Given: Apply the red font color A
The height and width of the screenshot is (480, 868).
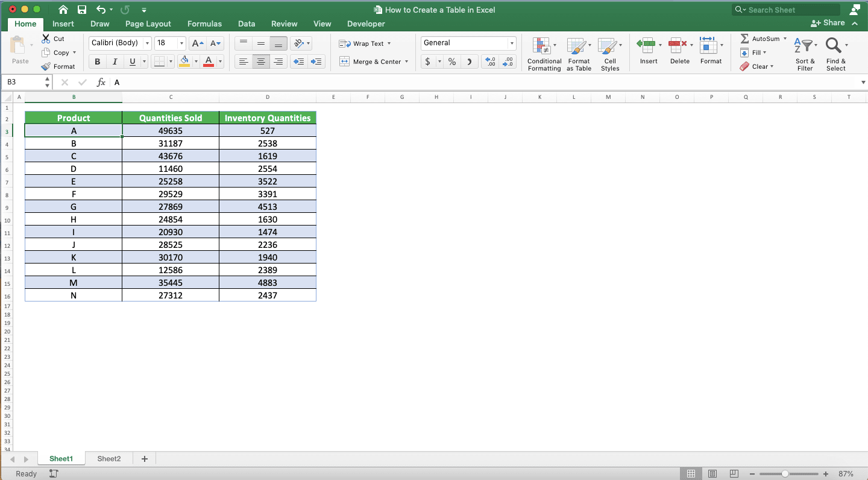Looking at the screenshot, I should click(x=209, y=62).
